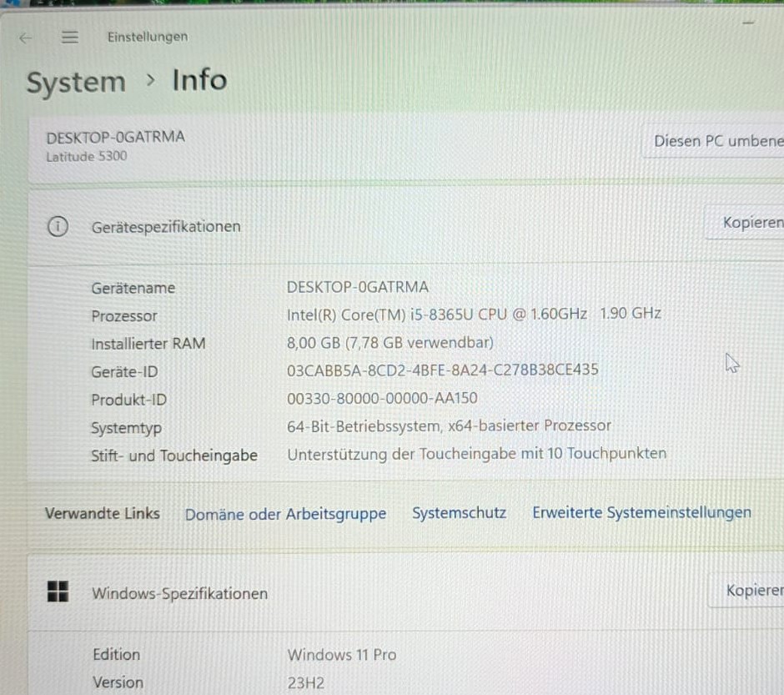Copy Windows specs with lower Kopieren button
Viewport: 784px width, 695px height.
point(746,590)
